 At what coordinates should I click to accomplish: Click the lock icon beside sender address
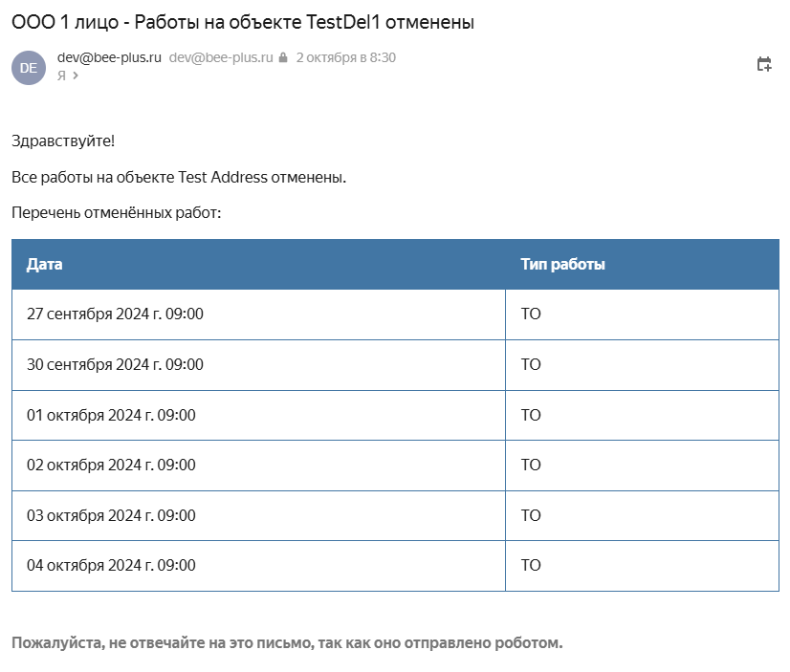pos(283,58)
